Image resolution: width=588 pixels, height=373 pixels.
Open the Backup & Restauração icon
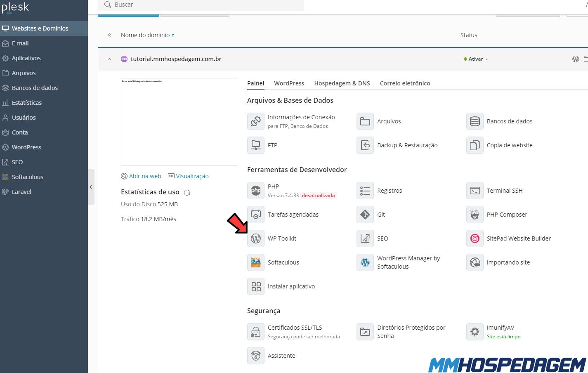[365, 145]
